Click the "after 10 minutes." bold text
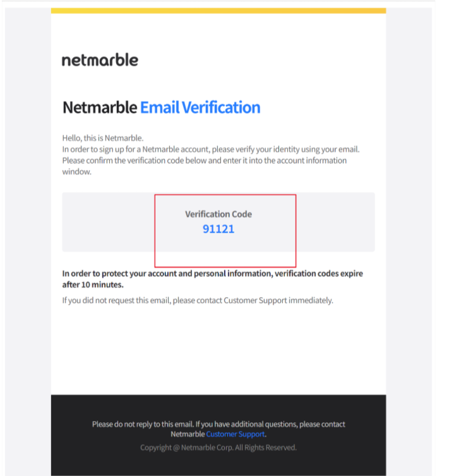This screenshot has width=449, height=476. 92,284
